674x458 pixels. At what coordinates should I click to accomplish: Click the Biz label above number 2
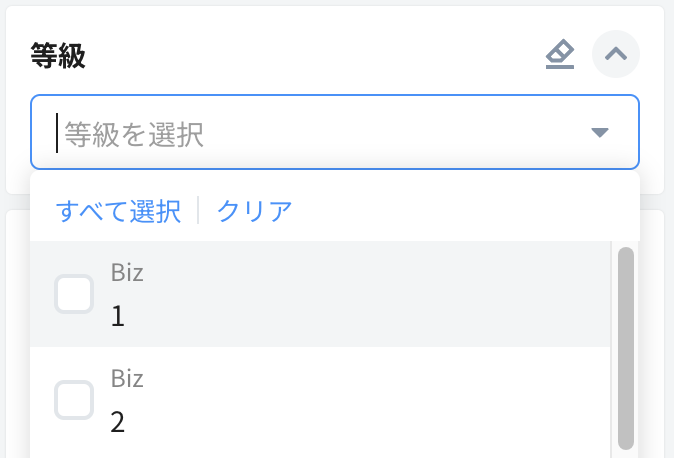click(x=127, y=379)
